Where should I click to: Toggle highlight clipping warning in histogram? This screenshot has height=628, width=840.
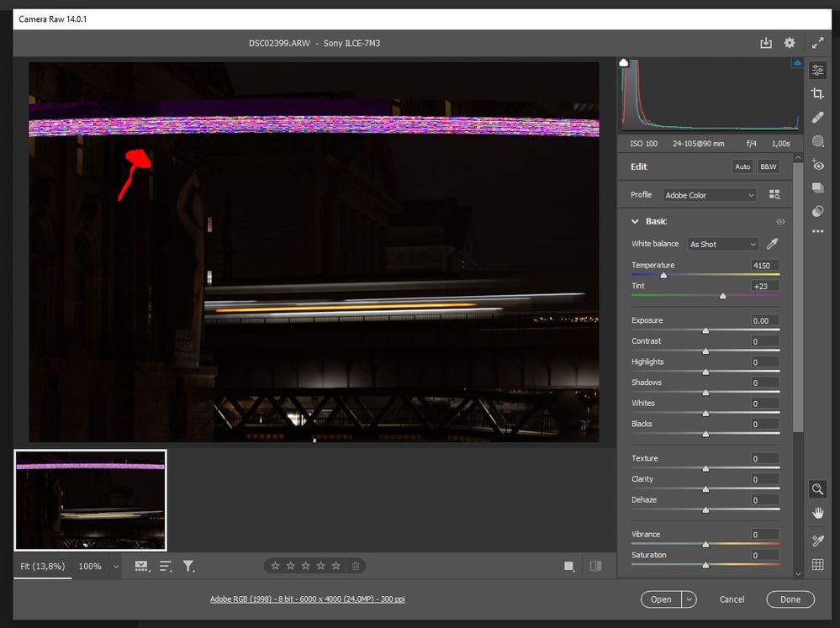(797, 63)
